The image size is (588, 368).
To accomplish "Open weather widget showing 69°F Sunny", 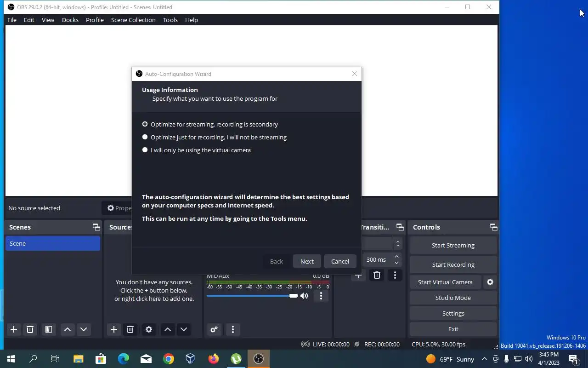I will tap(450, 359).
